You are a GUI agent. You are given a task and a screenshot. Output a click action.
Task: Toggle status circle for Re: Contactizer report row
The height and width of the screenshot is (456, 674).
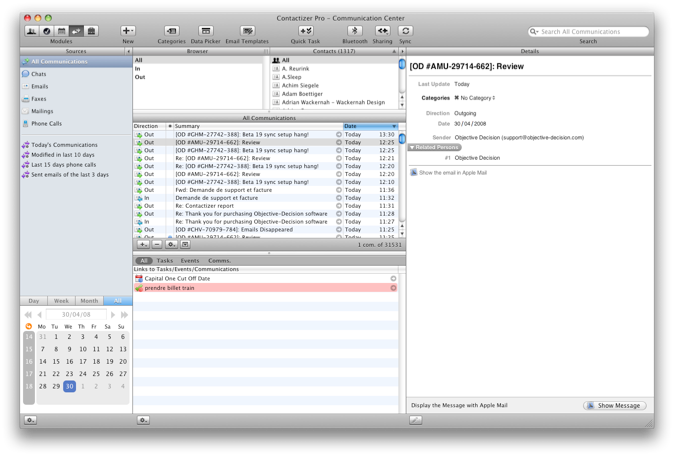pyautogui.click(x=339, y=206)
